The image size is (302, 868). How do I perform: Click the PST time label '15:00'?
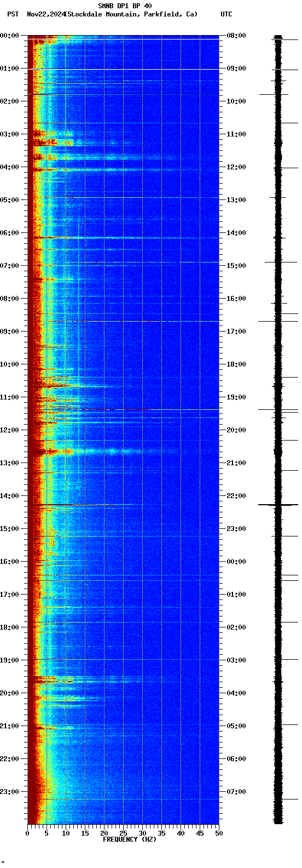[9, 529]
